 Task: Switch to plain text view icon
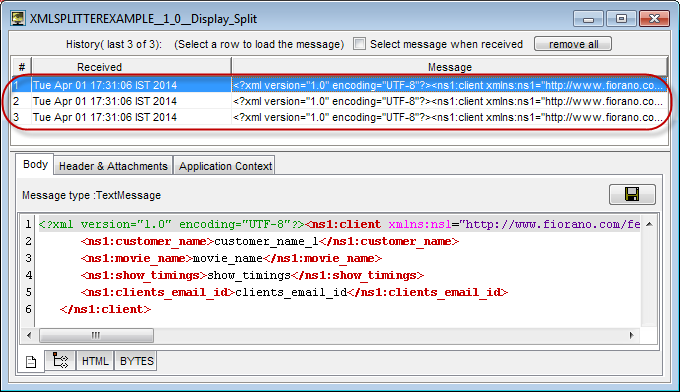coord(31,362)
